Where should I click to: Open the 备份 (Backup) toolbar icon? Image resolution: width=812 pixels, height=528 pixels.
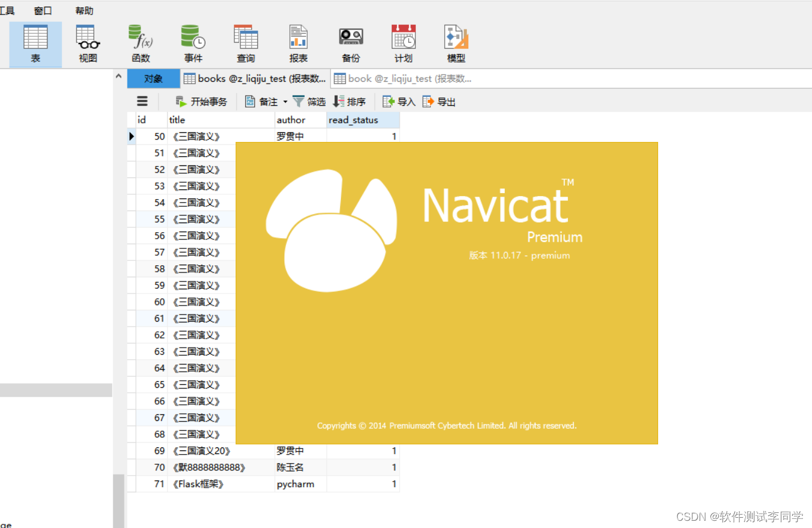tap(351, 45)
